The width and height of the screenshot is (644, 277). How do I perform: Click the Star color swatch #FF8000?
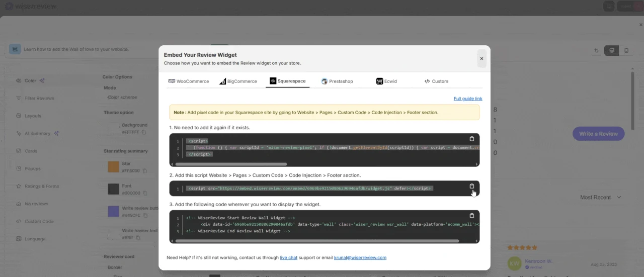(113, 167)
